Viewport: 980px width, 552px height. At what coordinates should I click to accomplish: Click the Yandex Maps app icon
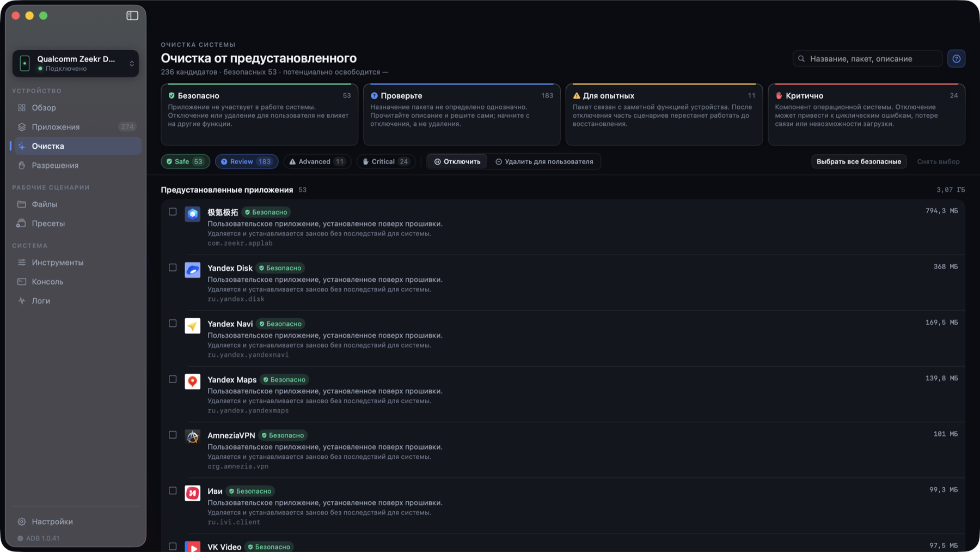(192, 381)
